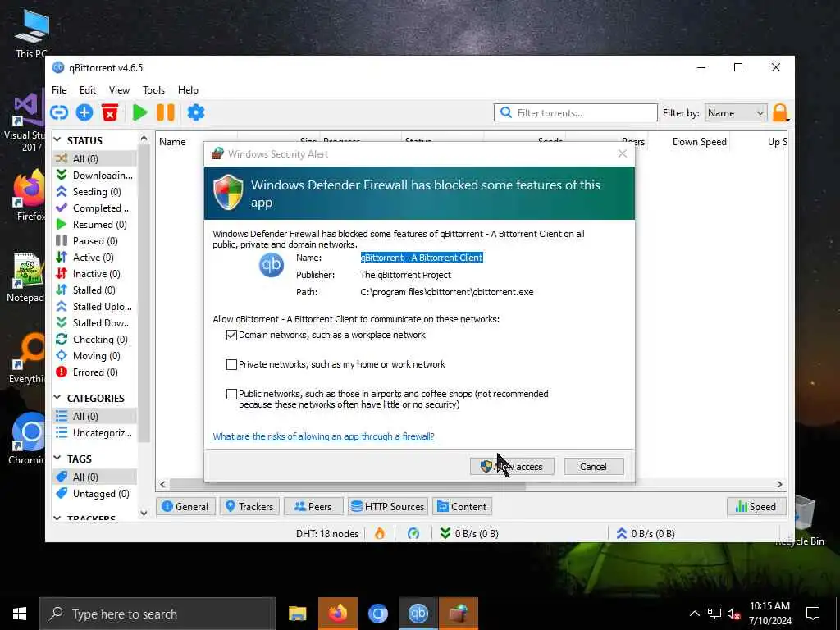Switch to the Content tab
This screenshot has width=840, height=630.
pos(463,507)
